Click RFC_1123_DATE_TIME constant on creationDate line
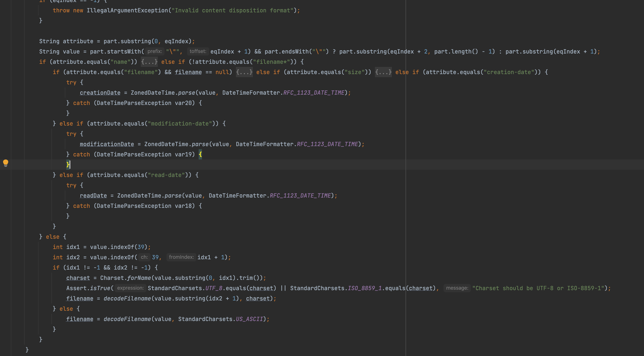The image size is (644, 356). point(314,93)
